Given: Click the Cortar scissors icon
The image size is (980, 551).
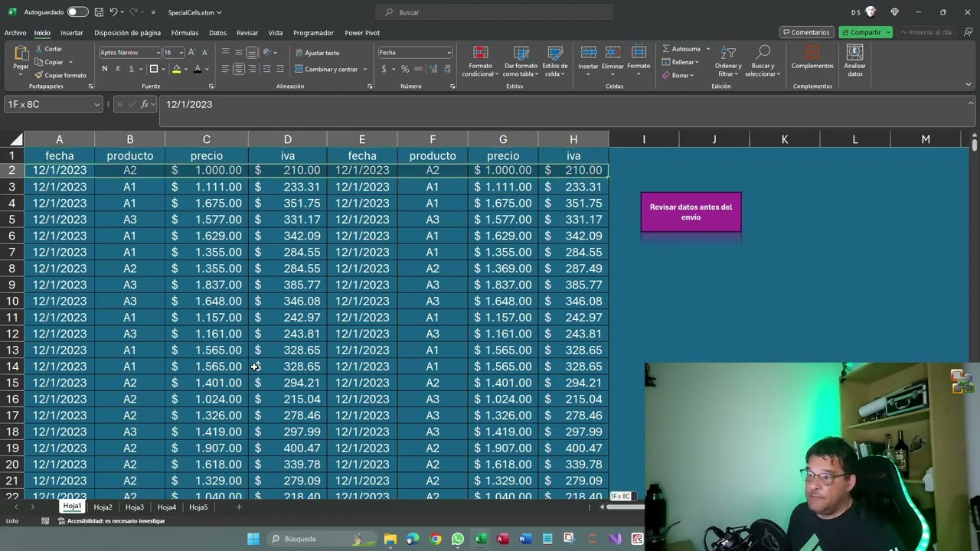Looking at the screenshot, I should tap(40, 49).
